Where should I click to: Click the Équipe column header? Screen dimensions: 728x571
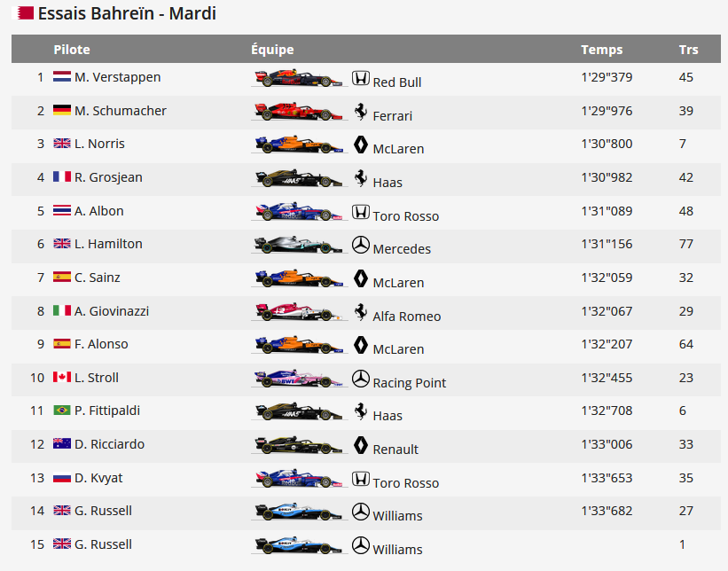(272, 50)
